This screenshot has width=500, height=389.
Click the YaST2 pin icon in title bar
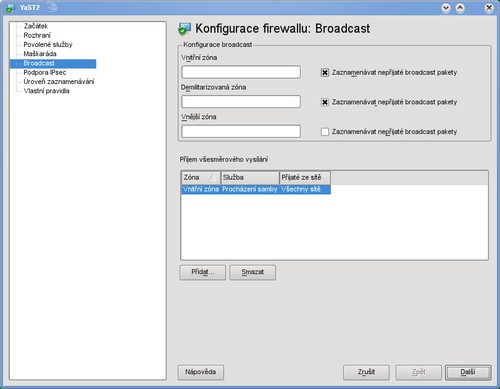52,7
